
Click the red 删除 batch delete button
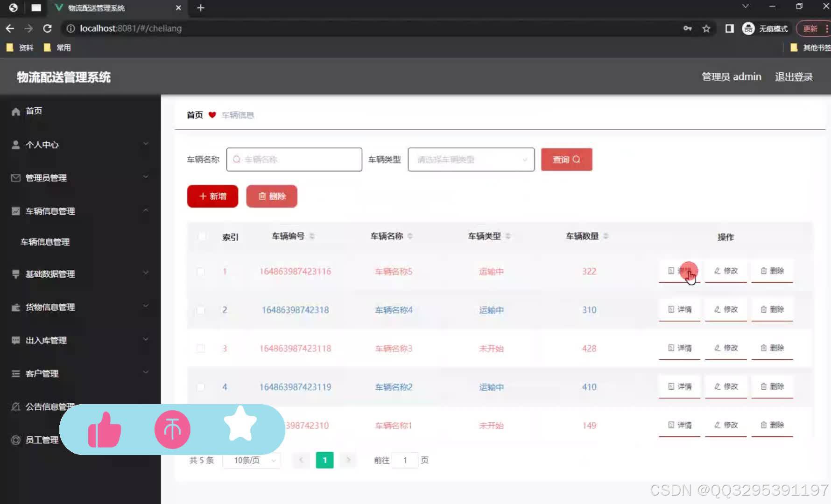pyautogui.click(x=272, y=196)
